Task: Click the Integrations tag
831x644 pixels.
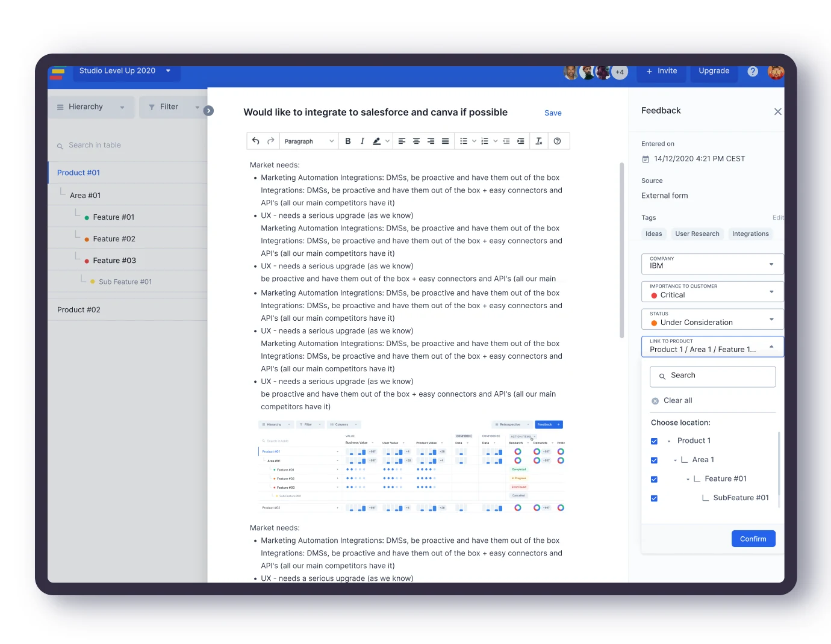Action: (x=750, y=234)
